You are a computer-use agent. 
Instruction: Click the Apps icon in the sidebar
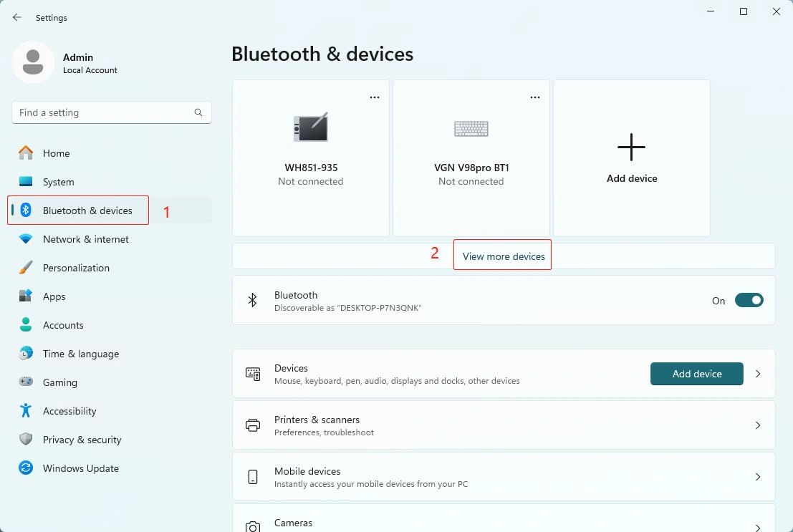point(26,296)
